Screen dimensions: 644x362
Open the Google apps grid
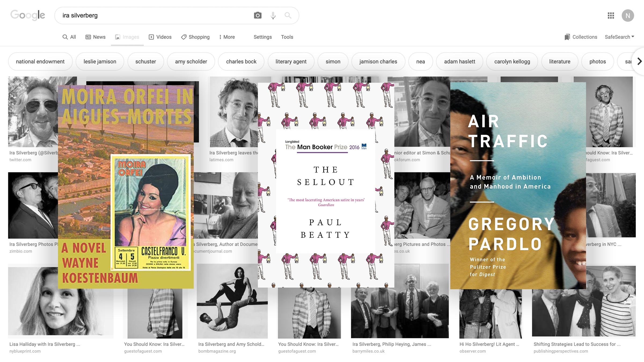tap(611, 16)
